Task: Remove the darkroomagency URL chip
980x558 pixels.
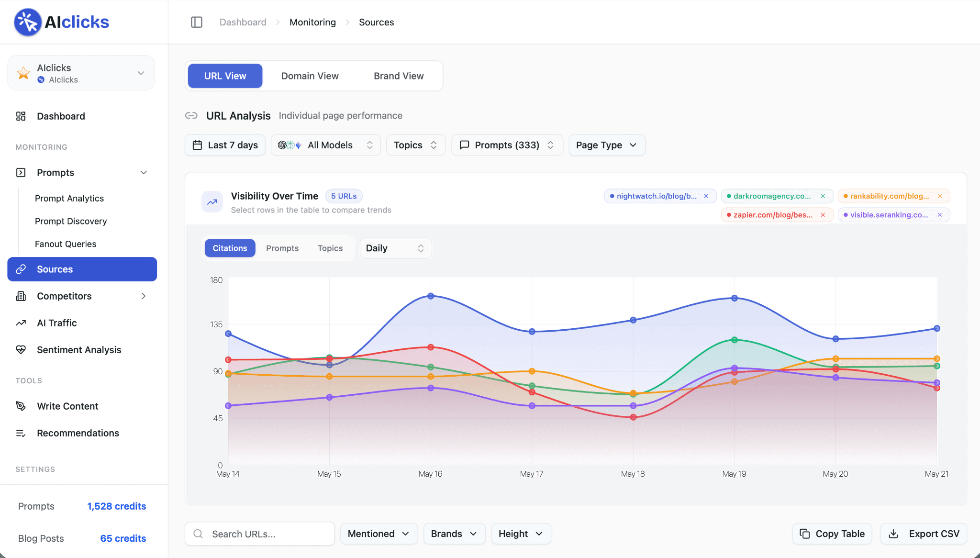Action: (823, 196)
